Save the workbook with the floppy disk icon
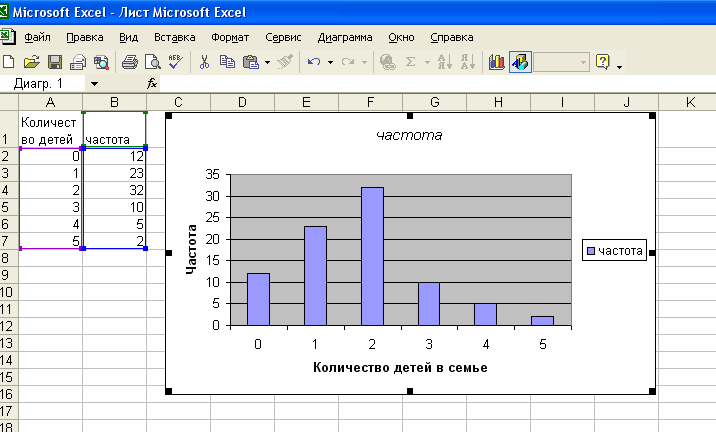This screenshot has width=716, height=432. tap(55, 62)
